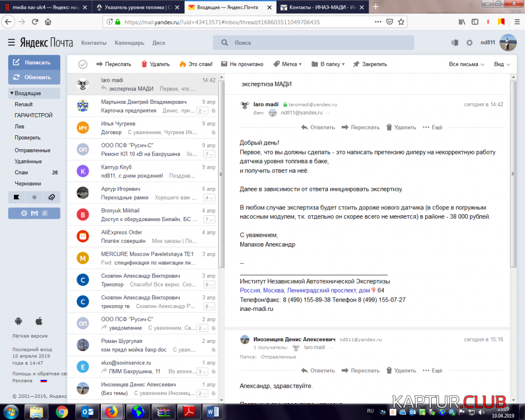Image resolution: width=525 pixels, height=420 pixels.
Task: Open the Все письма filter dropdown
Action: [467, 64]
